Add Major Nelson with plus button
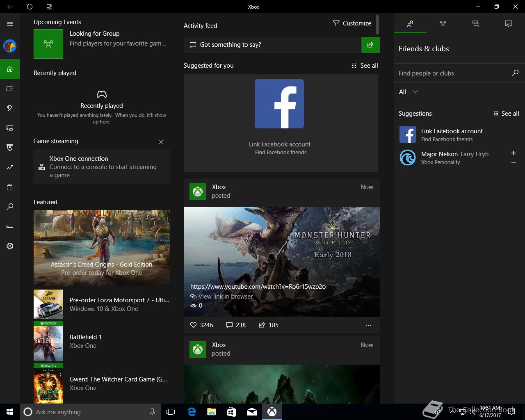 coord(513,153)
